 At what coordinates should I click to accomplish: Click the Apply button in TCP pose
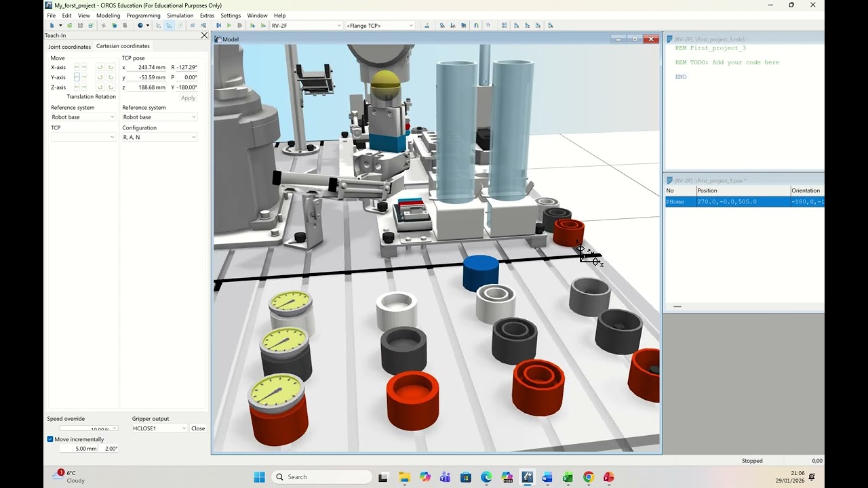point(188,98)
